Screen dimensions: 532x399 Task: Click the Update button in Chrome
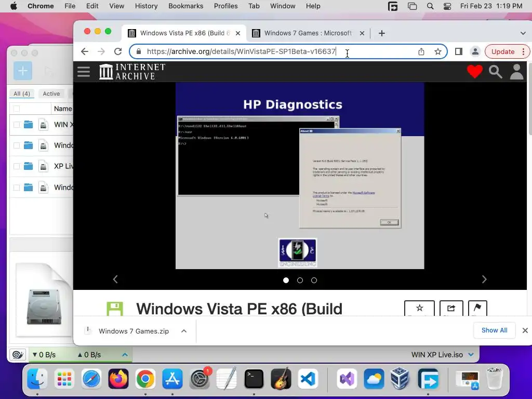(x=507, y=51)
